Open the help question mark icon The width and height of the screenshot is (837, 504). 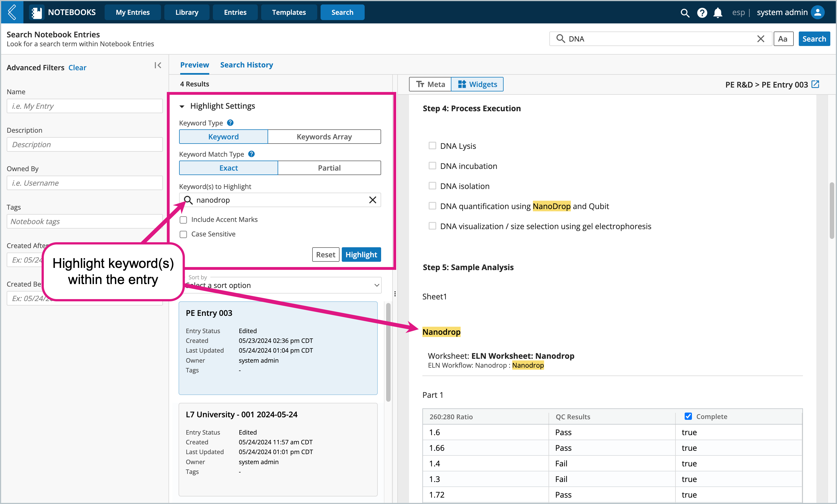pos(702,13)
